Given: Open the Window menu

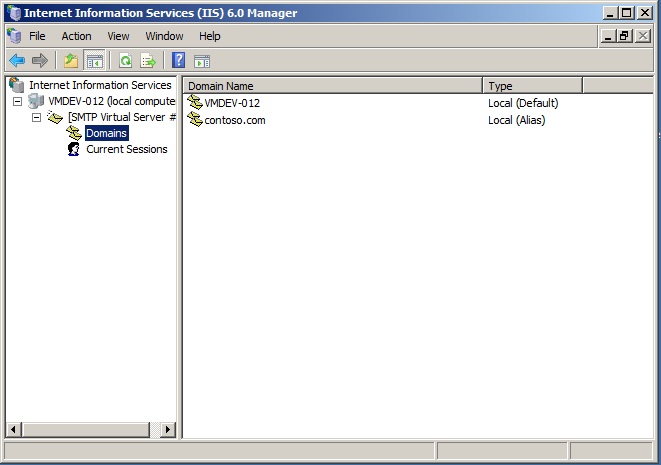Looking at the screenshot, I should (x=164, y=36).
